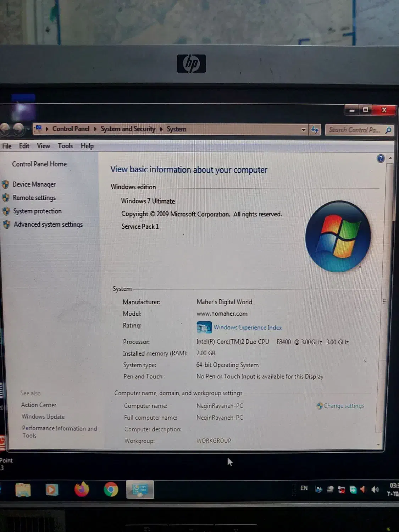
Task: Click the computer icon in address bar
Action: pos(39,128)
